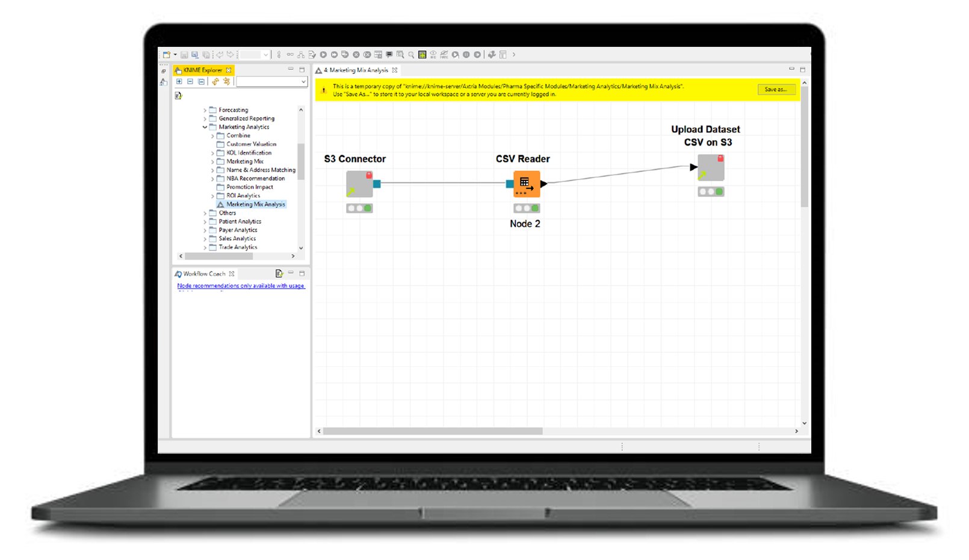This screenshot has height=560, width=969.
Task: Collapse the Marketing Analytics folder
Action: (x=205, y=127)
